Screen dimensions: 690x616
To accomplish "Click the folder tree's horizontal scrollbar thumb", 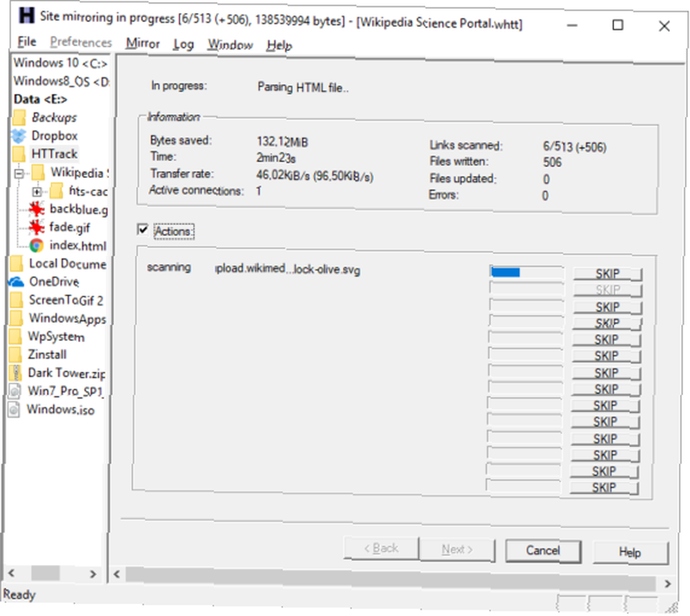I will point(45,573).
